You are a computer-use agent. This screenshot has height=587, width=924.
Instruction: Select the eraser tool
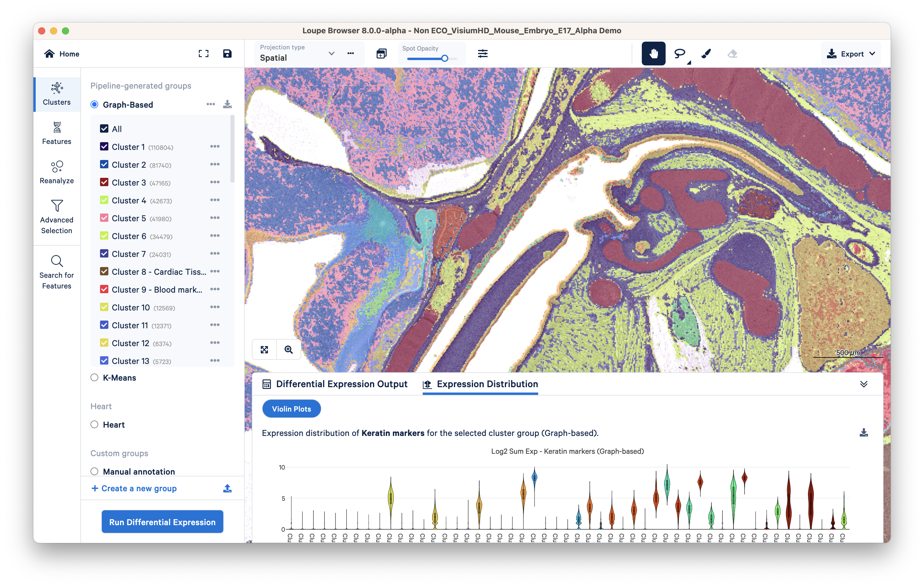point(732,53)
